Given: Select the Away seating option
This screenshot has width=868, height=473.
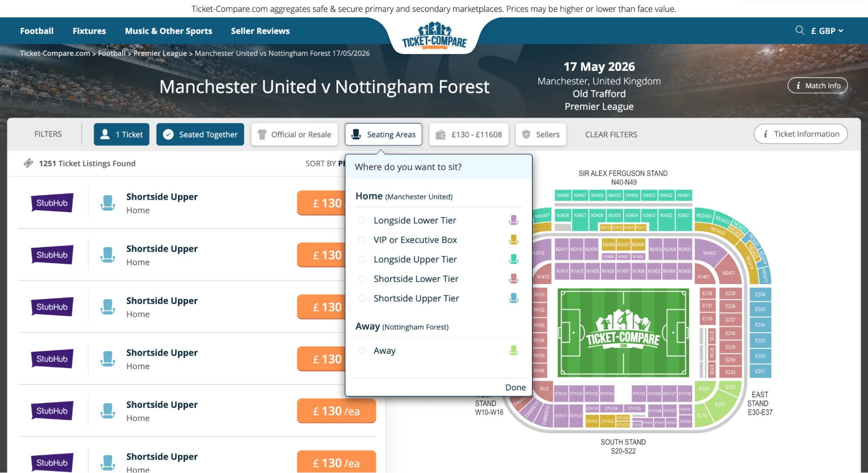Looking at the screenshot, I should (x=362, y=351).
